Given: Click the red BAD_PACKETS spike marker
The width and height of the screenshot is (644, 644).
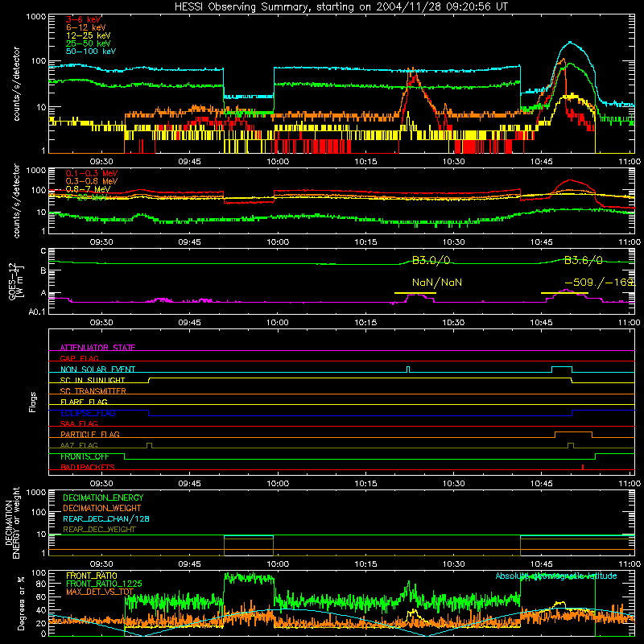Looking at the screenshot, I should (583, 467).
